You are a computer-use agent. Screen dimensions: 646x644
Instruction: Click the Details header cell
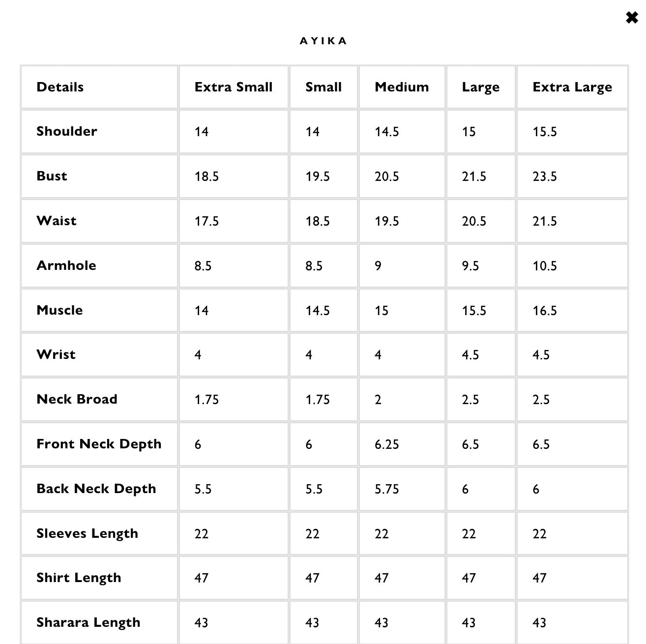pyautogui.click(x=60, y=87)
